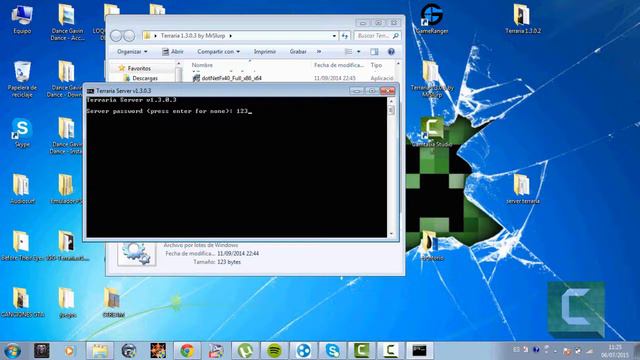
Task: Expand the path arrow after Terraria 1.3.0.3 by MrSlurp
Action: (x=231, y=36)
